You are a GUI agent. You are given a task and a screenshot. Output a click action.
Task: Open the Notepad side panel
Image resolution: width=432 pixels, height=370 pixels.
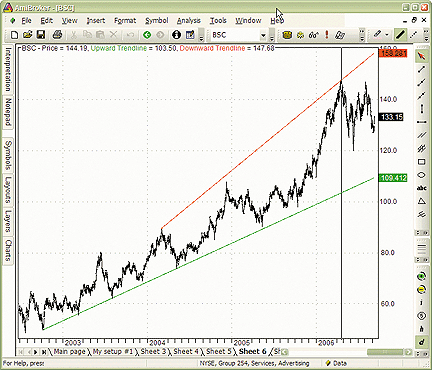pyautogui.click(x=8, y=112)
